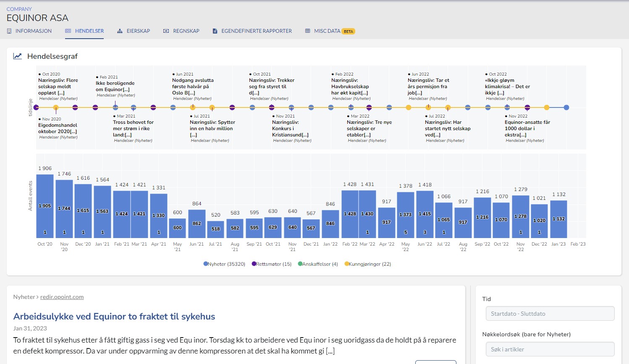Open event Spytter inn en halv million
629x364 pixels.
(212, 128)
